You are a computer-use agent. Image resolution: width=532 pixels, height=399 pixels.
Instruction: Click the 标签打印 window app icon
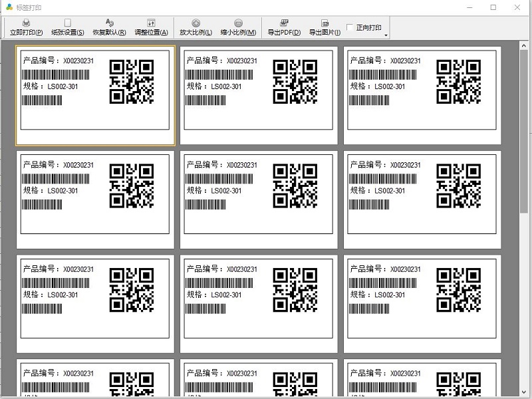tap(9, 7)
